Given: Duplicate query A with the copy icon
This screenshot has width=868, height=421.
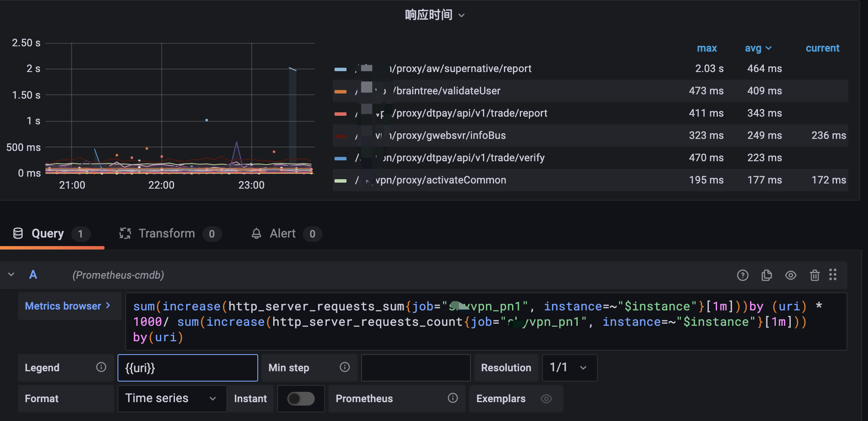Looking at the screenshot, I should coord(766,275).
